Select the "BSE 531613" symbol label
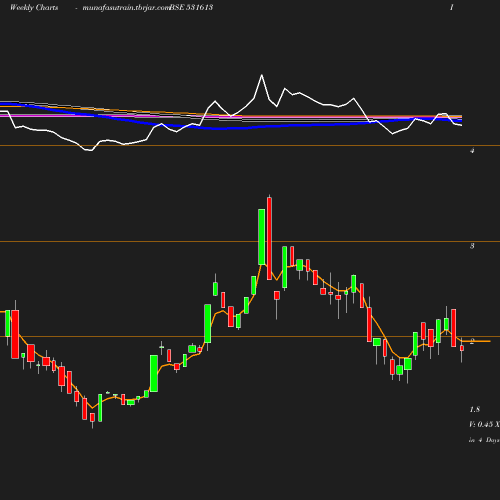 191,7
